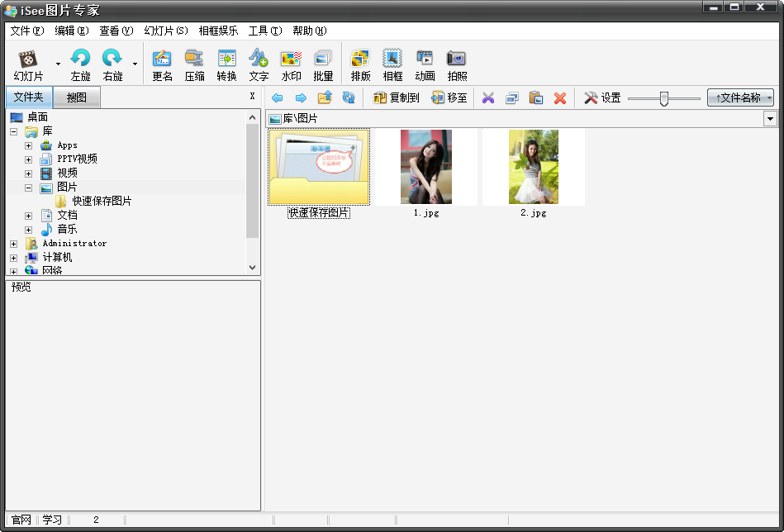Expand the 音乐 tree node
Viewport: 784px width, 532px height.
(28, 230)
